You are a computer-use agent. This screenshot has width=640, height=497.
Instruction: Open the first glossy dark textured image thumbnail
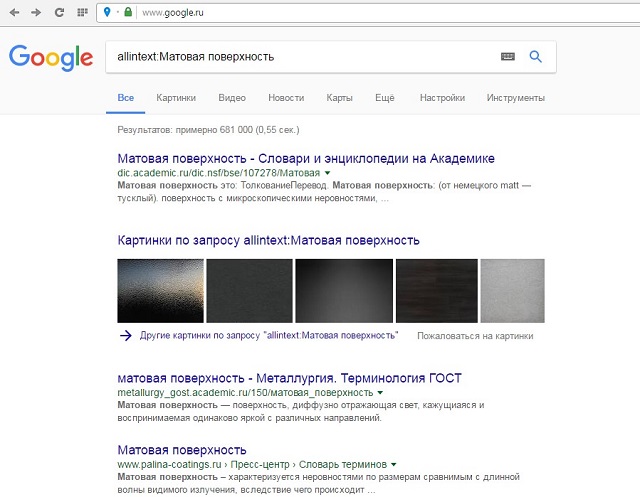pyautogui.click(x=160, y=291)
